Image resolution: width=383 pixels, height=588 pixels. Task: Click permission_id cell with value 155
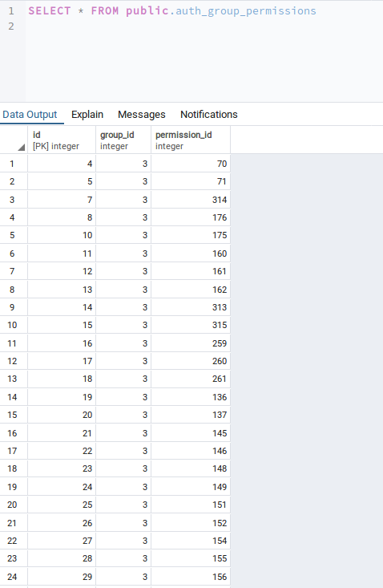[x=191, y=559]
